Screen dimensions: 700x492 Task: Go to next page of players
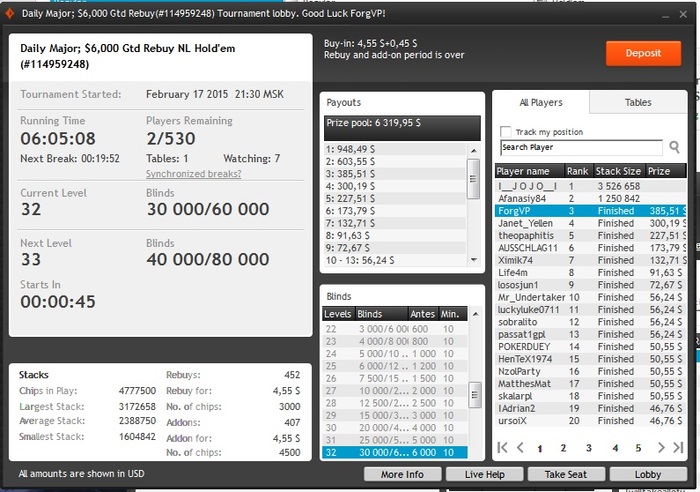click(661, 447)
